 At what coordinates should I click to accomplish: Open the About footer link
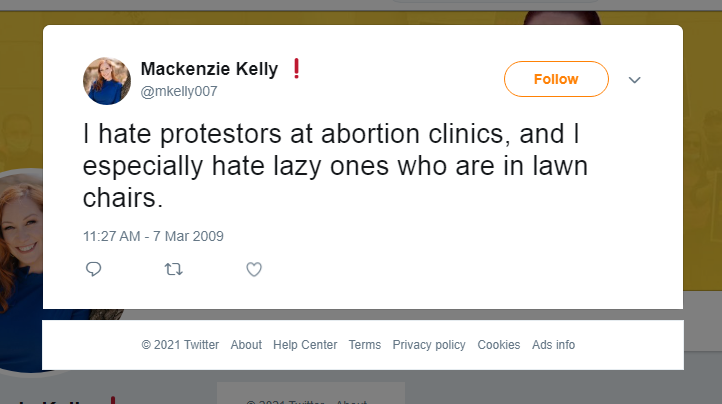tap(246, 345)
